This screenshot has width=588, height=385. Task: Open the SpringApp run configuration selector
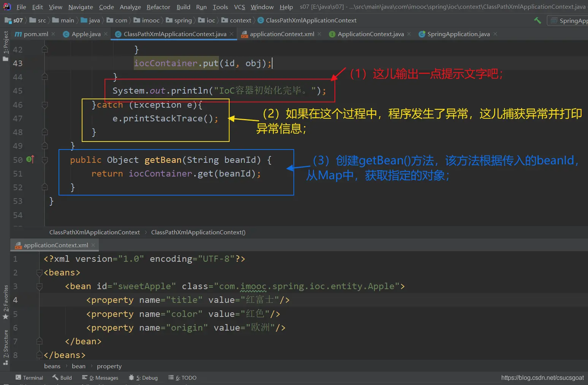[x=569, y=21]
